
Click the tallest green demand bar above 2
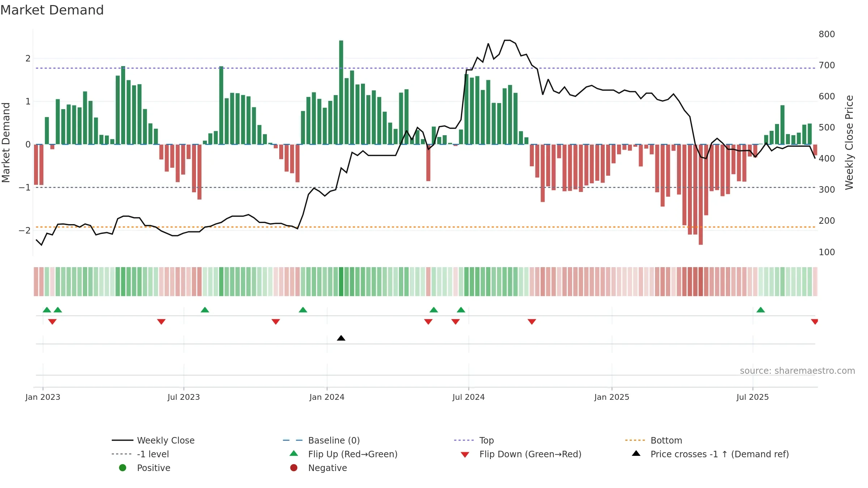click(341, 92)
